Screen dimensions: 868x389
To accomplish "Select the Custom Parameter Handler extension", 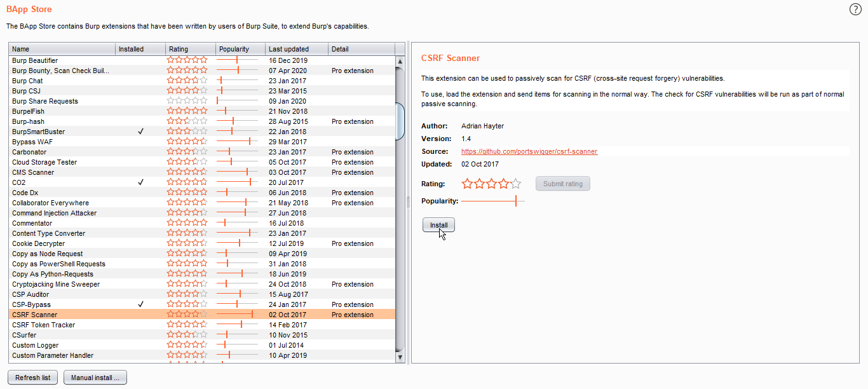I will coord(202,355).
